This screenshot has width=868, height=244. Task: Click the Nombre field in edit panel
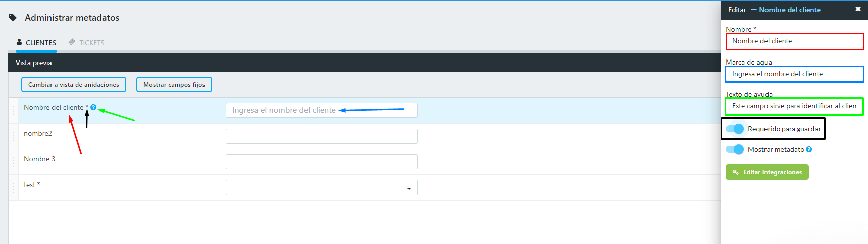pyautogui.click(x=795, y=41)
